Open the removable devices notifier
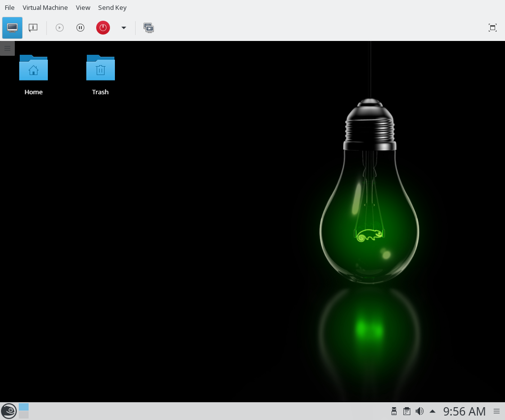 [394, 411]
